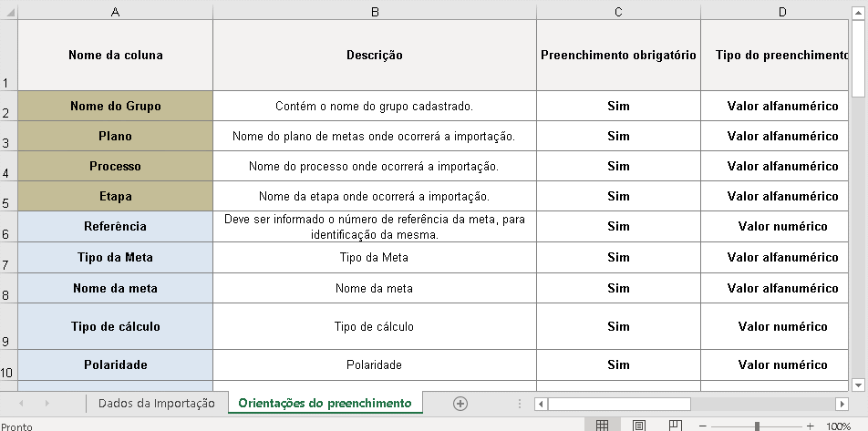Click the vertical scrollbar down arrow
This screenshot has height=431, width=868.
coord(858,385)
